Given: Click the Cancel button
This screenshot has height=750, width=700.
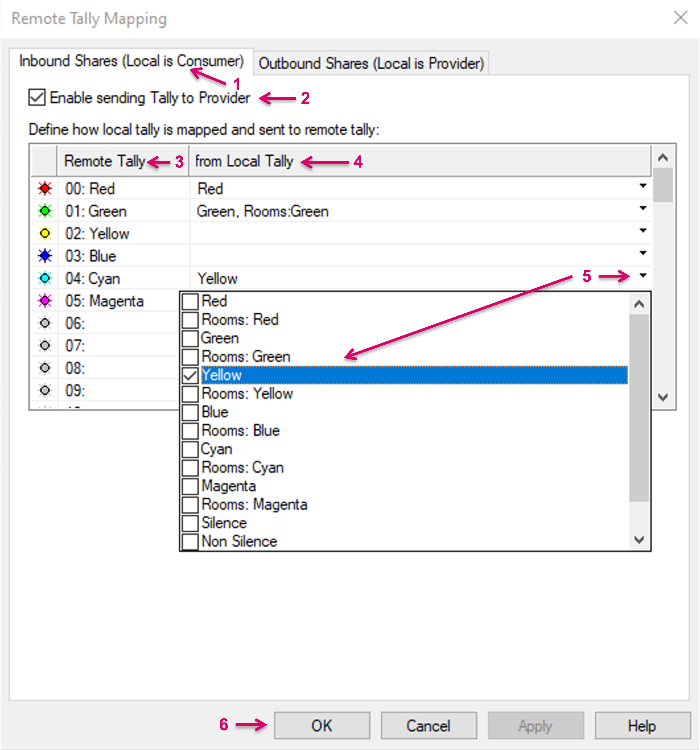Looking at the screenshot, I should click(428, 725).
